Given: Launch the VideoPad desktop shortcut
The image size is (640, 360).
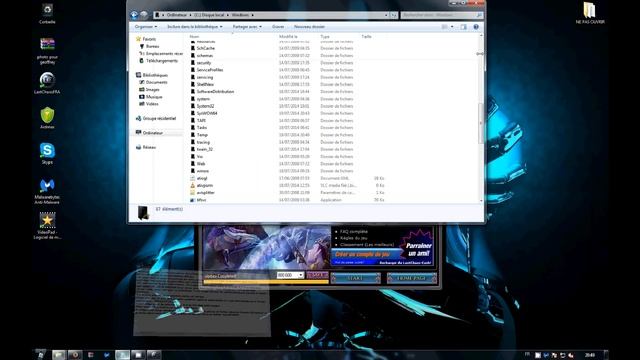Looking at the screenshot, I should tap(47, 225).
